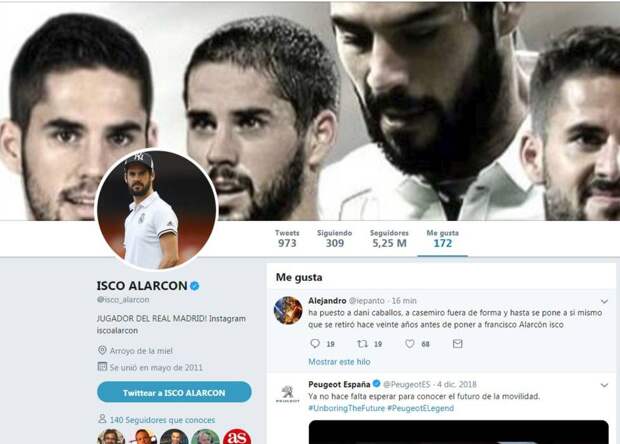Click Mostrar este hilo link
Screen dimensions: 620x444
[x=339, y=362]
